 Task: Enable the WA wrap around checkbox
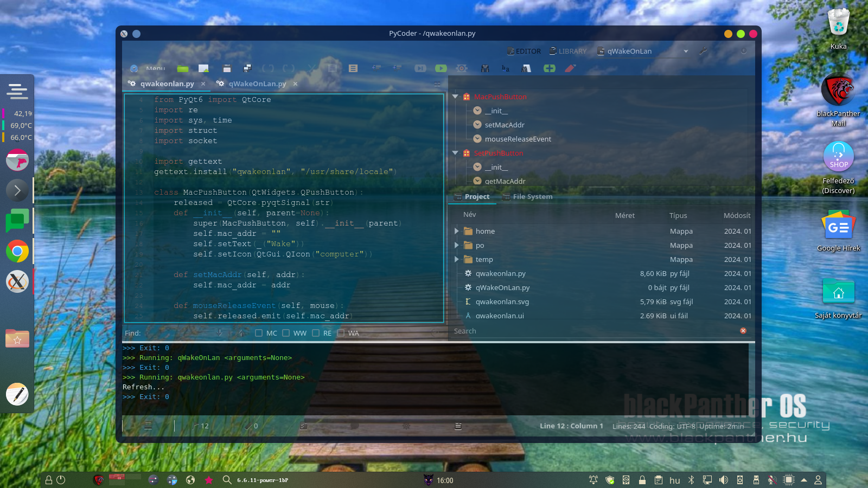click(341, 333)
